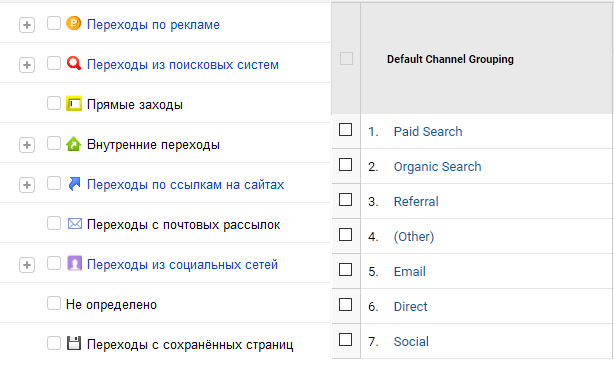
Task: Click the red magnifier search engines icon
Action: (74, 63)
